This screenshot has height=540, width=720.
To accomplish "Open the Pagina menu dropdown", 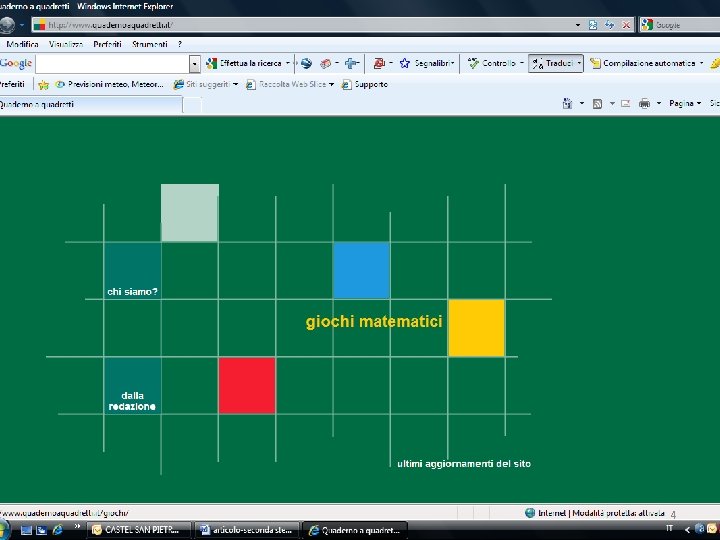I will point(685,104).
